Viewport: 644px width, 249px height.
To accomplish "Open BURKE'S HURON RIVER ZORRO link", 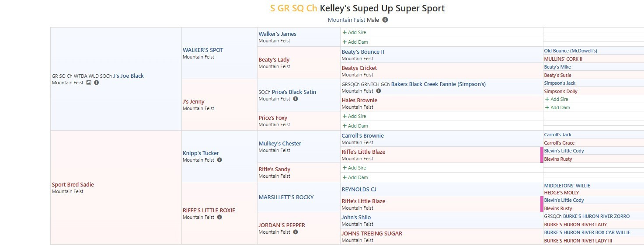I will point(596,216).
